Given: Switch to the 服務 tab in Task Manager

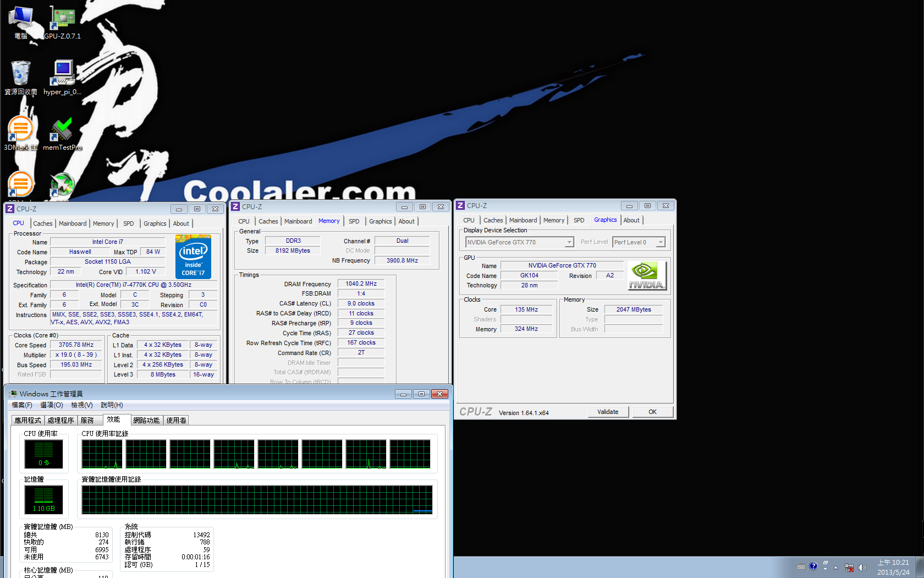Looking at the screenshot, I should tap(90, 421).
